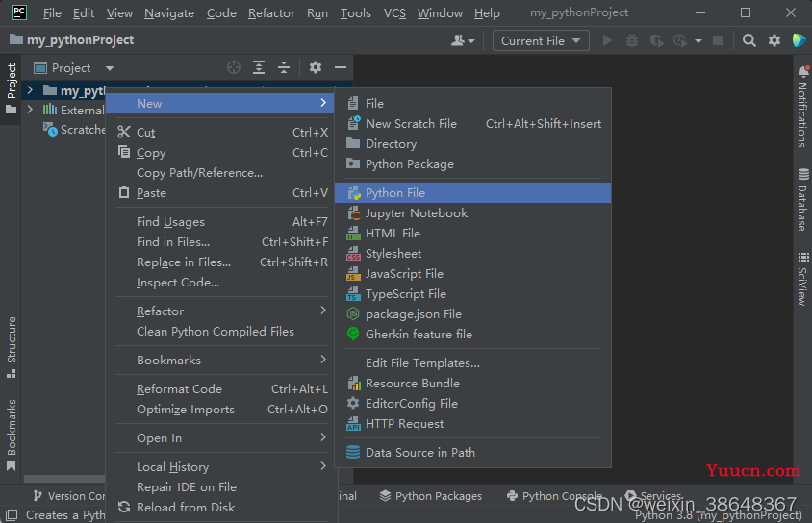The height and width of the screenshot is (523, 812).
Task: Choose Resource Bundle
Action: (x=472, y=384)
